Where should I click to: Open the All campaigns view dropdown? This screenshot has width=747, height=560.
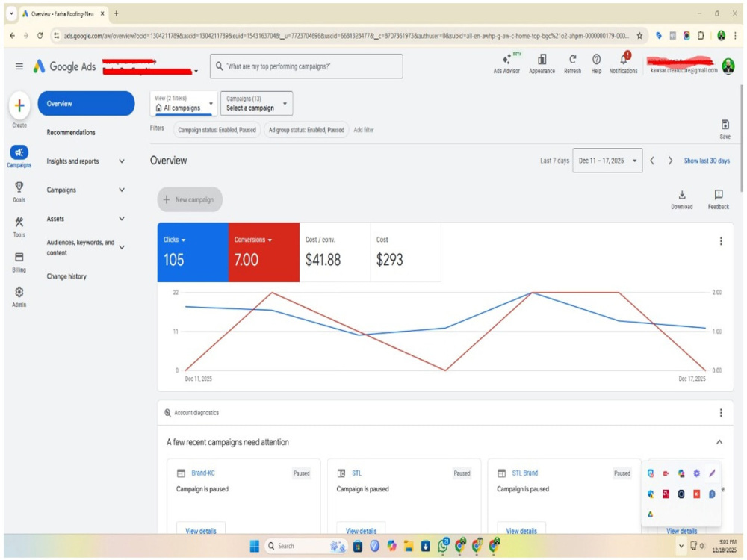[x=184, y=103]
